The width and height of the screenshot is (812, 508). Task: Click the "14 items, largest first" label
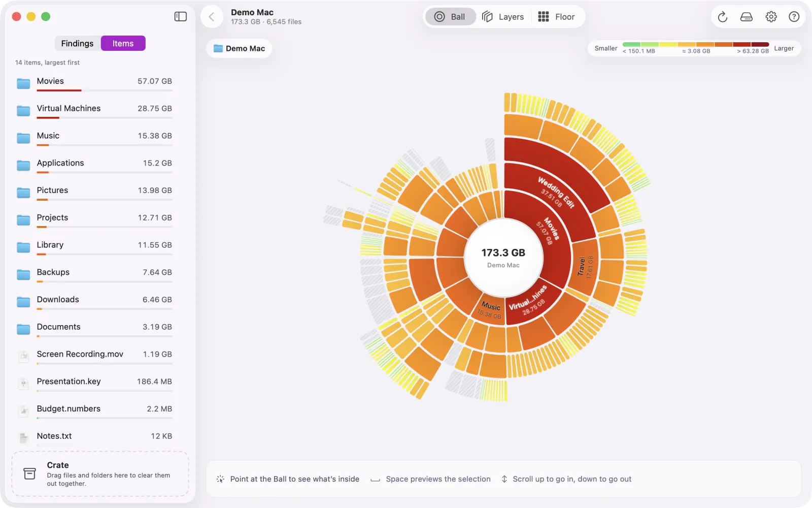[47, 62]
